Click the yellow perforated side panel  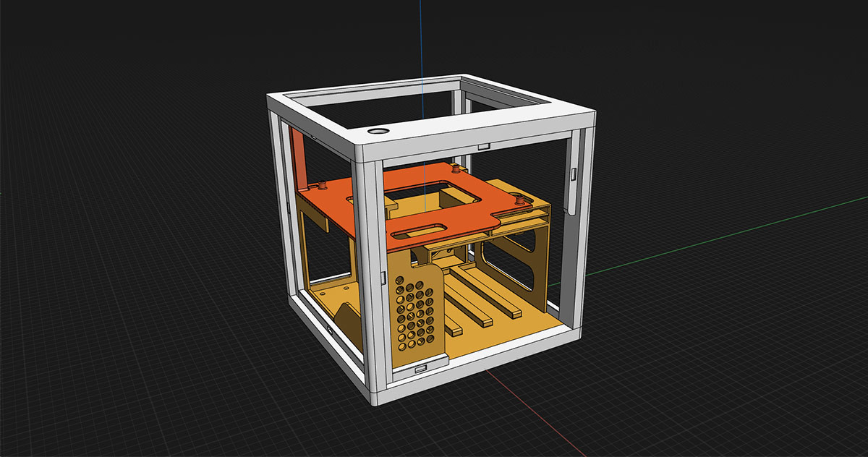(412, 311)
